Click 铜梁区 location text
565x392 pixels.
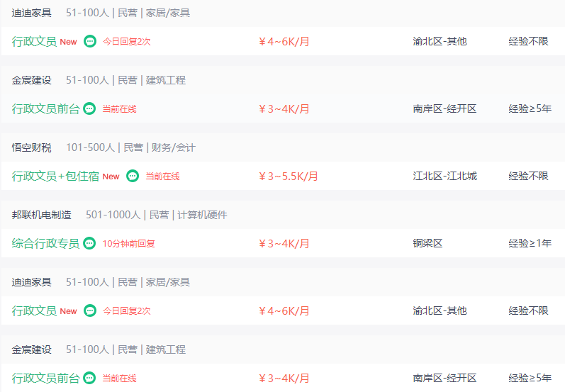tap(427, 243)
